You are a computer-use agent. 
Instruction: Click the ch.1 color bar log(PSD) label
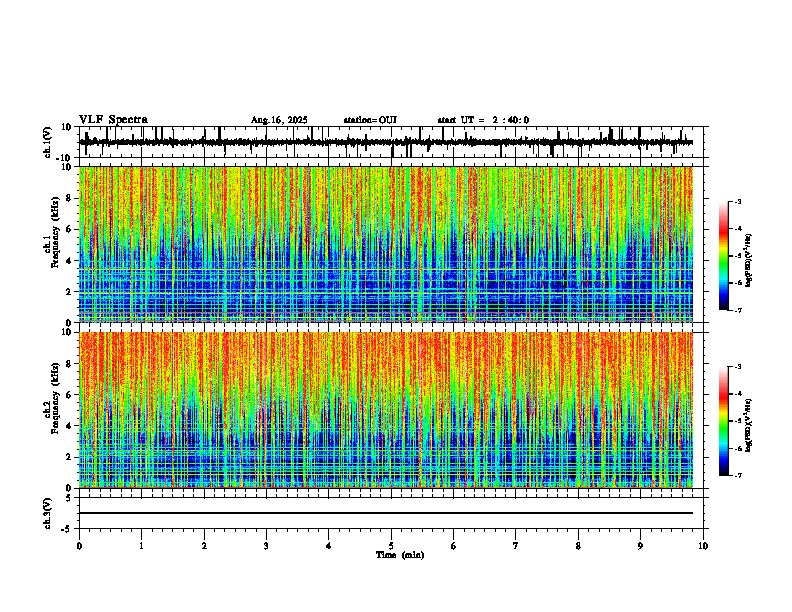[749, 260]
